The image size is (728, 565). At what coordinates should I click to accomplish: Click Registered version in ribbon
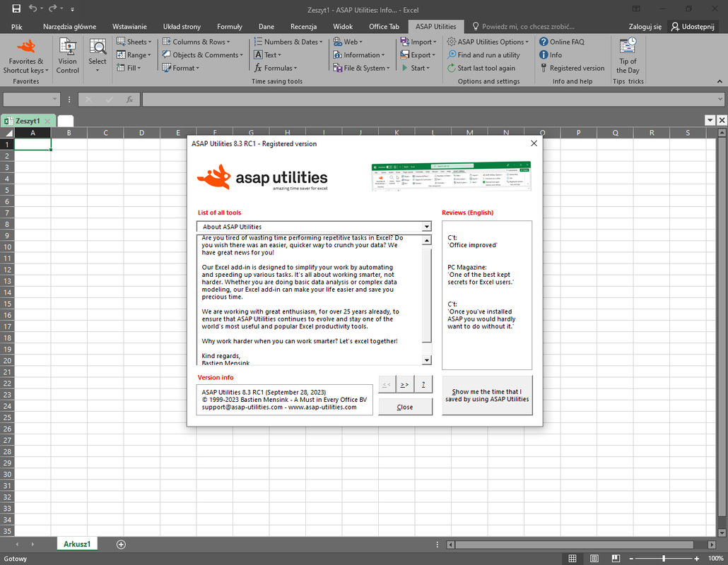click(572, 68)
